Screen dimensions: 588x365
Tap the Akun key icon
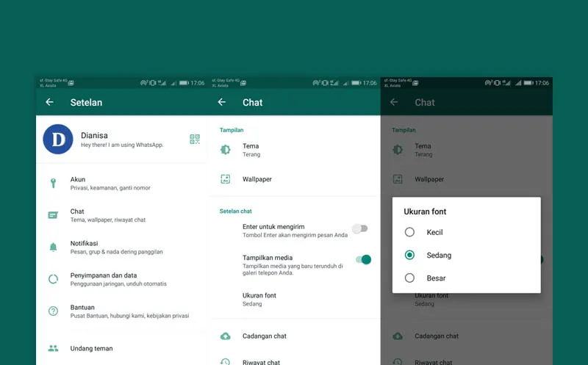[x=53, y=184]
